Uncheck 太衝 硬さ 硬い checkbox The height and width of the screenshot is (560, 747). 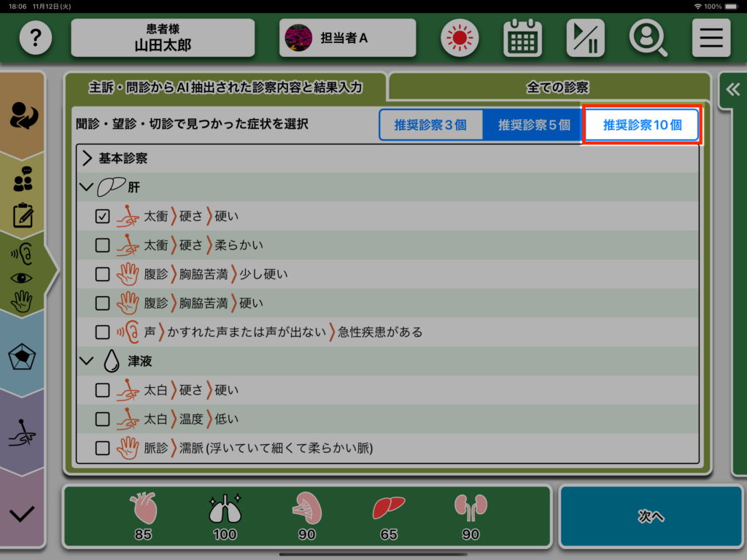point(103,217)
